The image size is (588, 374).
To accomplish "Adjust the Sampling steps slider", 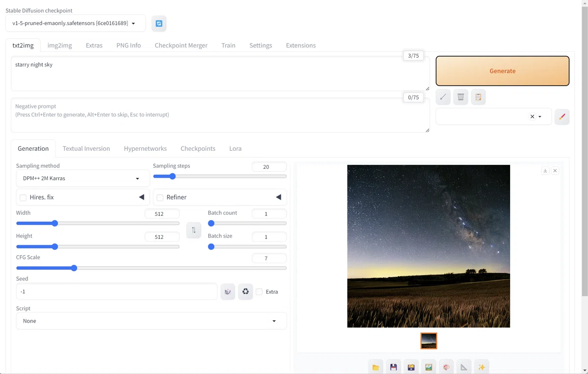I will tap(220, 176).
